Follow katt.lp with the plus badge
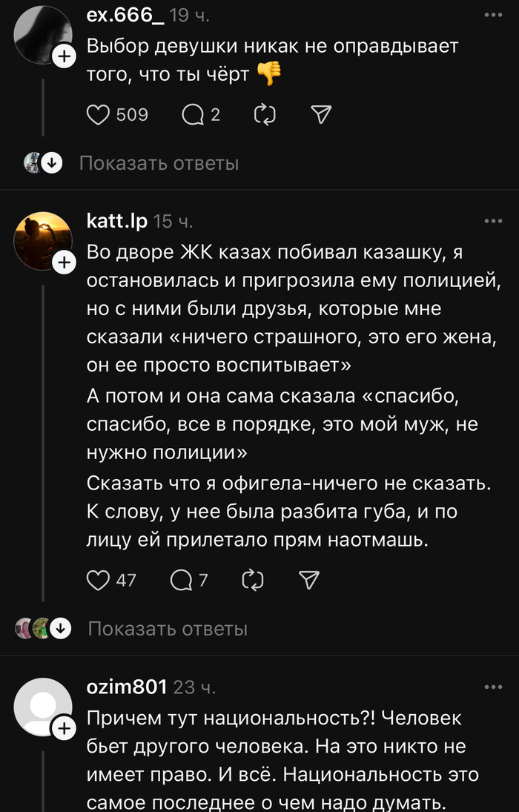Image resolution: width=519 pixels, height=812 pixels. click(65, 261)
